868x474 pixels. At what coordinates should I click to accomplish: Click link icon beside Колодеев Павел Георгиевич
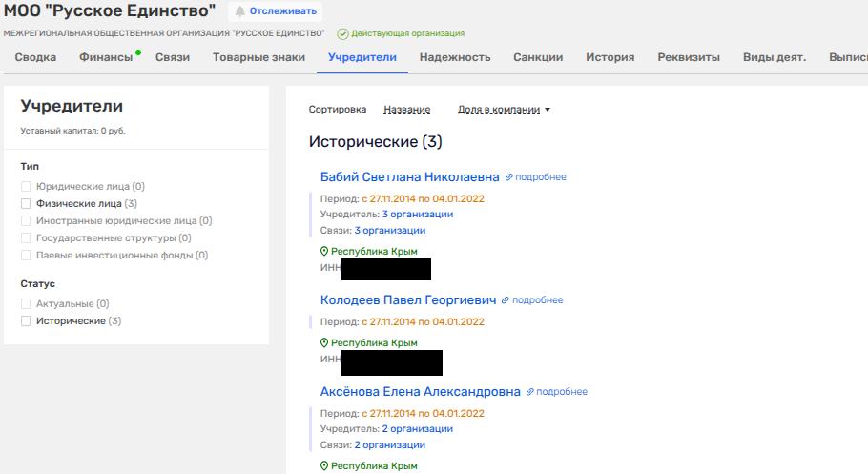[x=506, y=300]
